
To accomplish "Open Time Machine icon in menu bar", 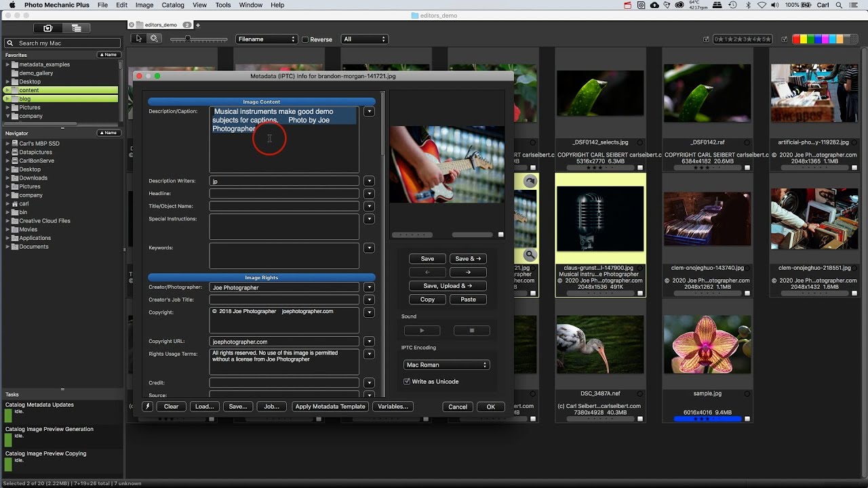I will tap(732, 5).
